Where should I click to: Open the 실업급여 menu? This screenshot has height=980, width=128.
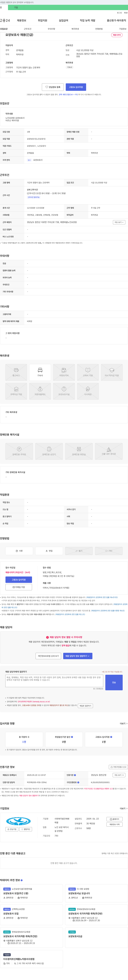63,21
